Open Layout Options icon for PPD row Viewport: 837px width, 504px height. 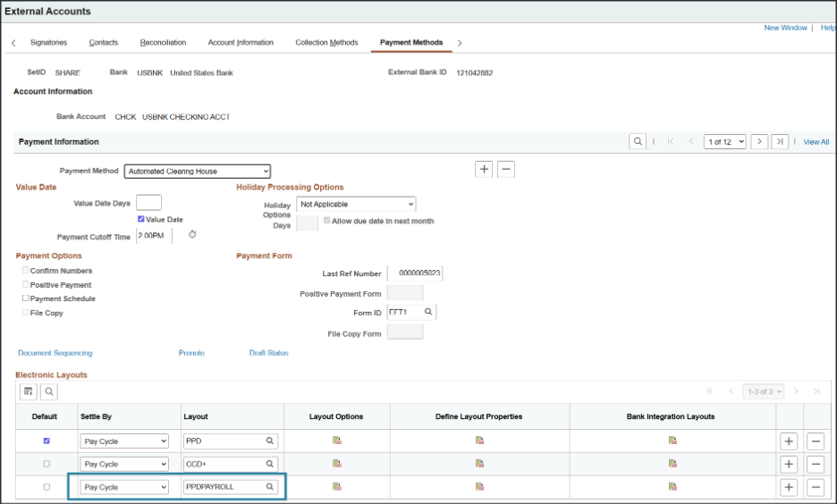tap(336, 441)
